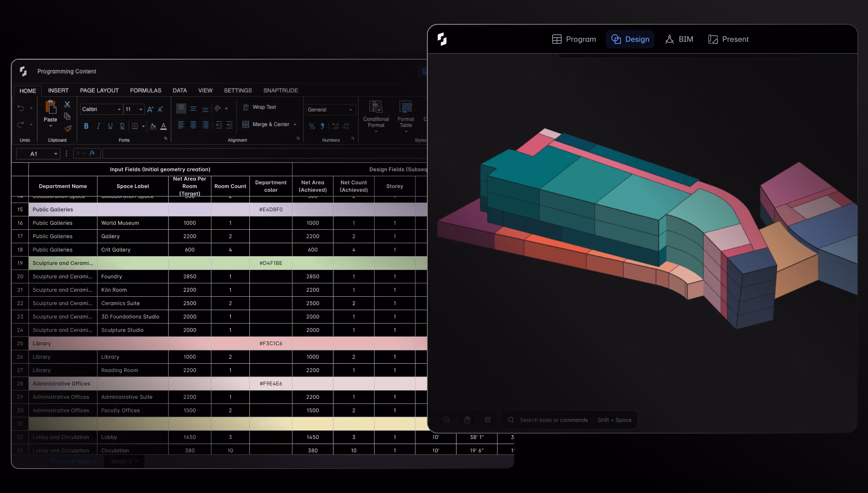
Task: Select the Public Galleries #E4D8F0 color row
Action: tap(228, 210)
